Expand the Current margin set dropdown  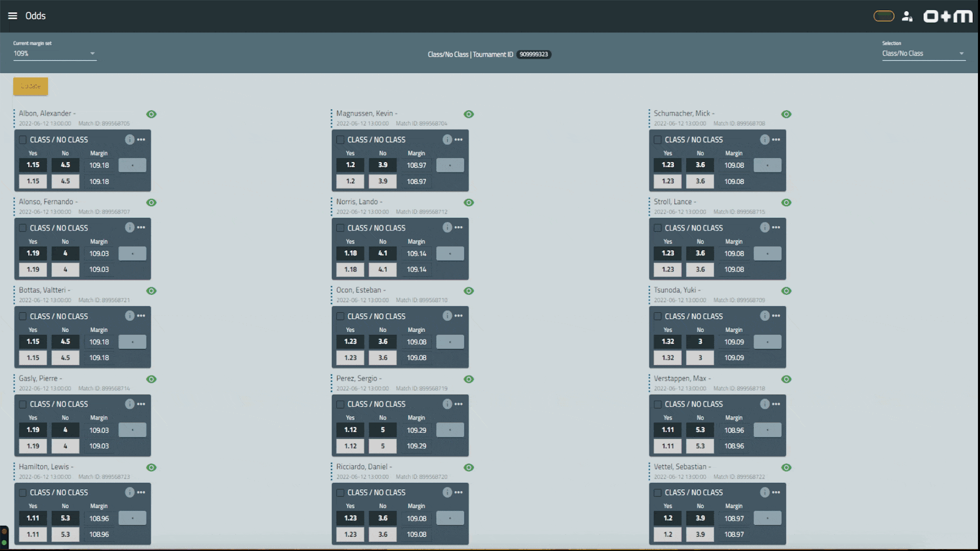point(55,54)
